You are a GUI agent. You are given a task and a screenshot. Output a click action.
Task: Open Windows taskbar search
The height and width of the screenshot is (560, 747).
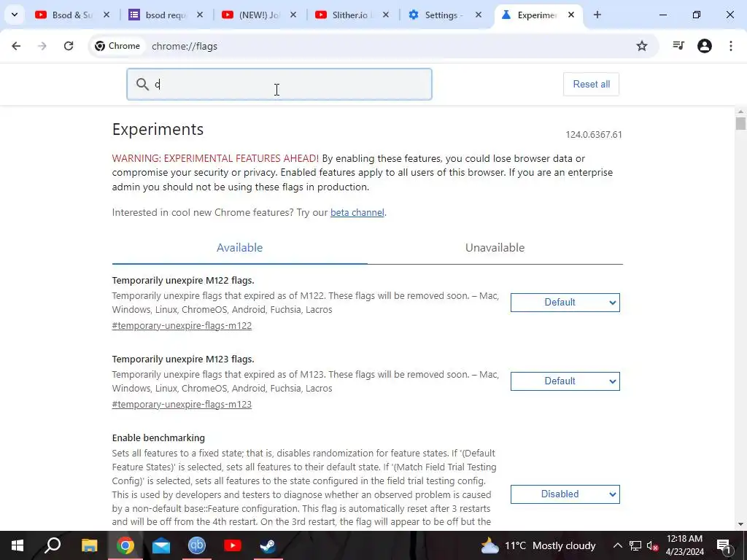coord(53,545)
